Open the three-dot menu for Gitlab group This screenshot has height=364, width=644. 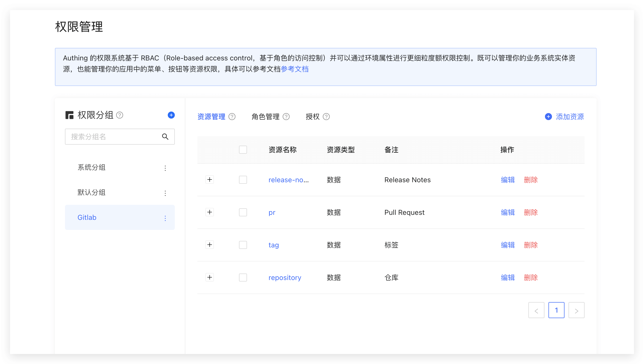pyautogui.click(x=165, y=218)
